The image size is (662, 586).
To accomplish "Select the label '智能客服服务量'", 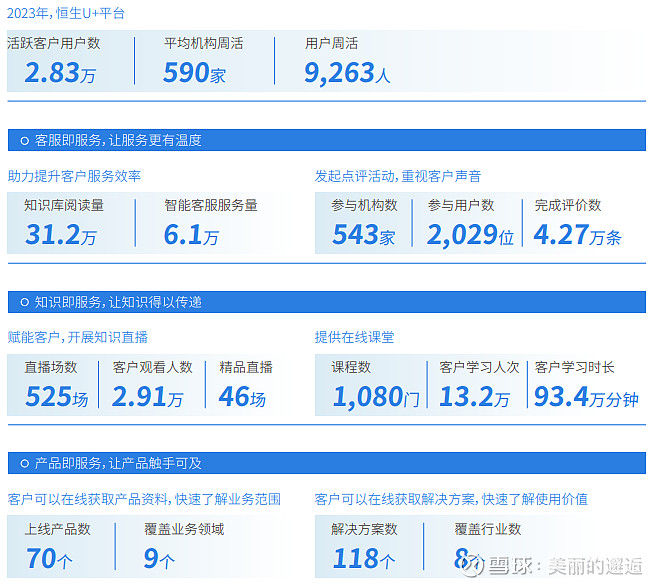I will point(211,205).
